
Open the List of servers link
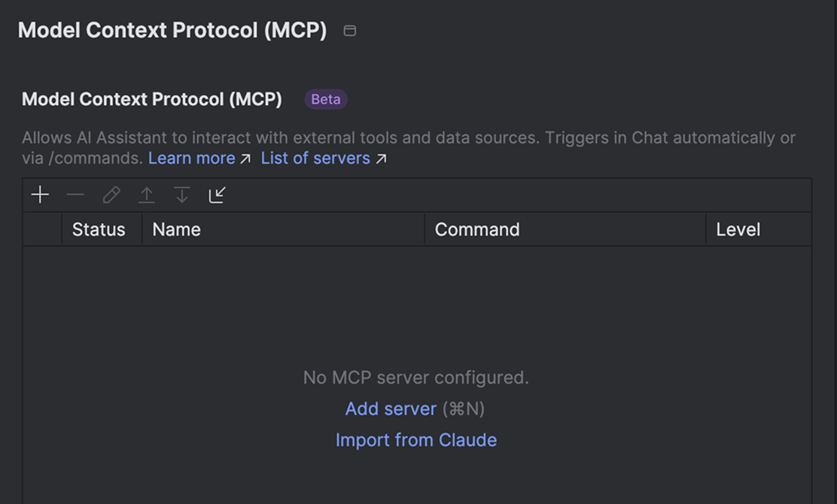(x=315, y=159)
